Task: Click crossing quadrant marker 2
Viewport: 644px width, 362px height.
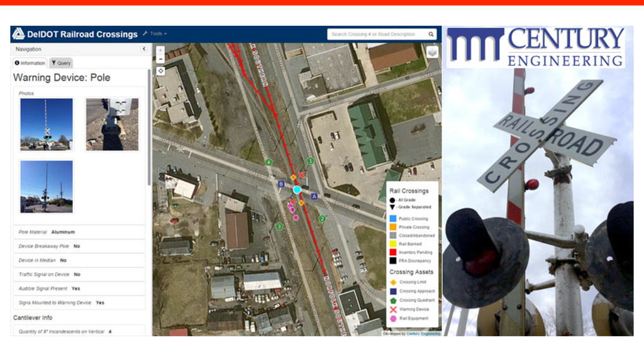Action: point(322,219)
